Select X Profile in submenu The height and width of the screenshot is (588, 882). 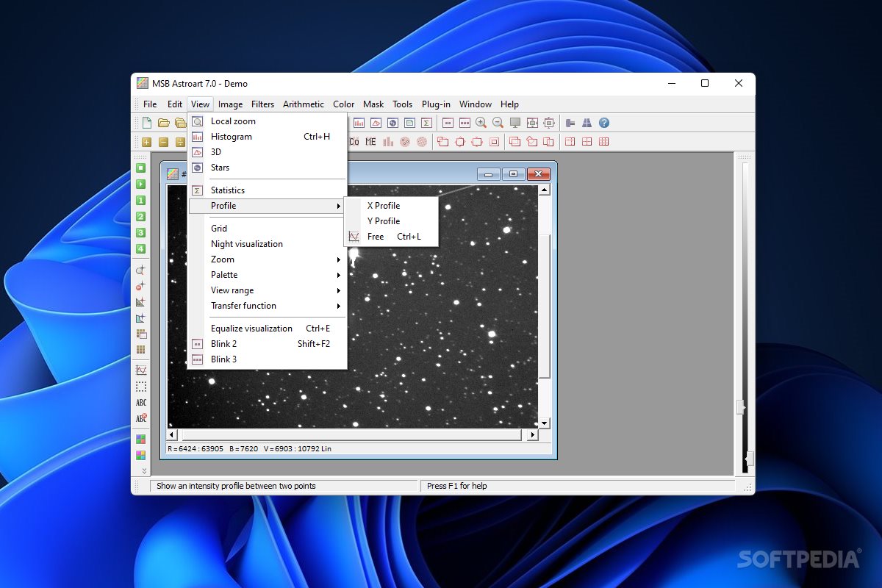tap(391, 206)
